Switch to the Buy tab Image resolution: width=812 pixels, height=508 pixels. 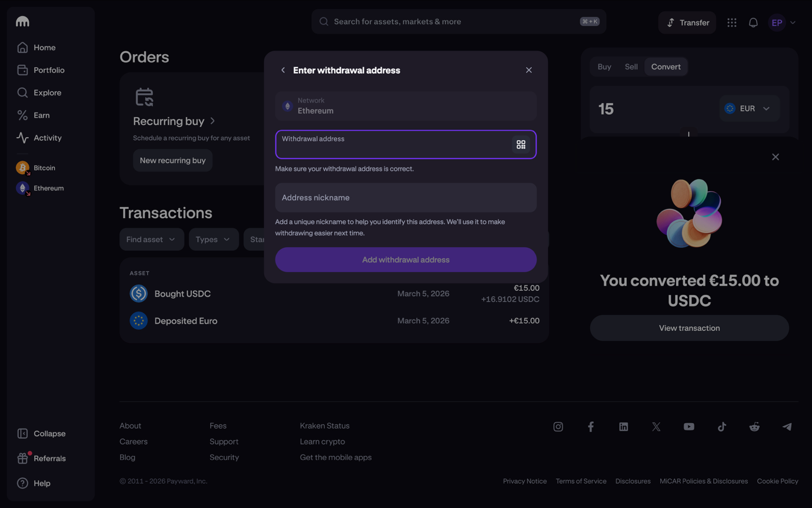604,67
